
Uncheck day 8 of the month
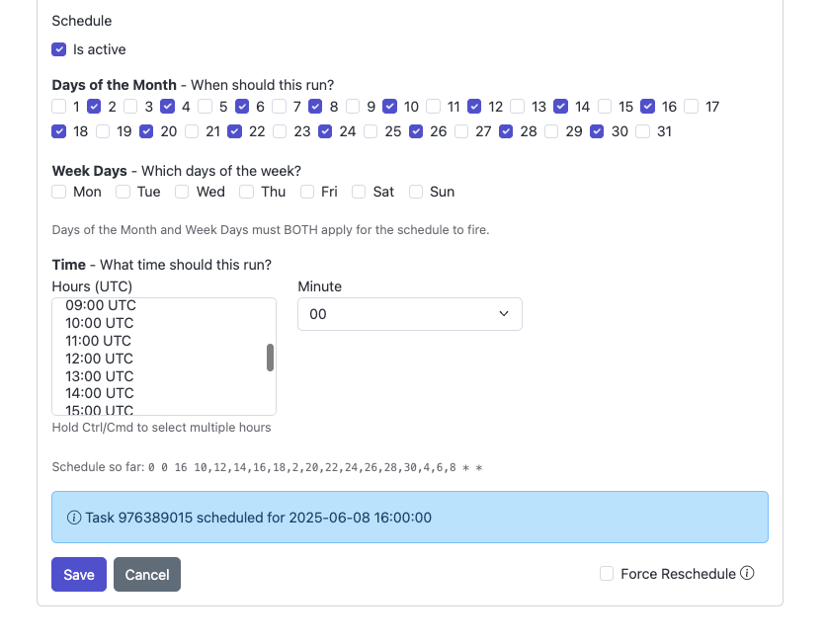pos(315,107)
